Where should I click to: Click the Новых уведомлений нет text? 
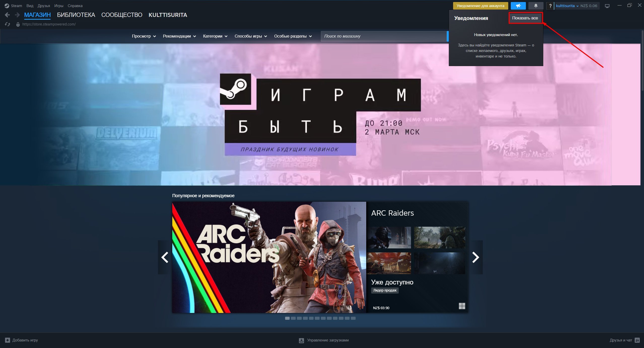[x=496, y=35]
